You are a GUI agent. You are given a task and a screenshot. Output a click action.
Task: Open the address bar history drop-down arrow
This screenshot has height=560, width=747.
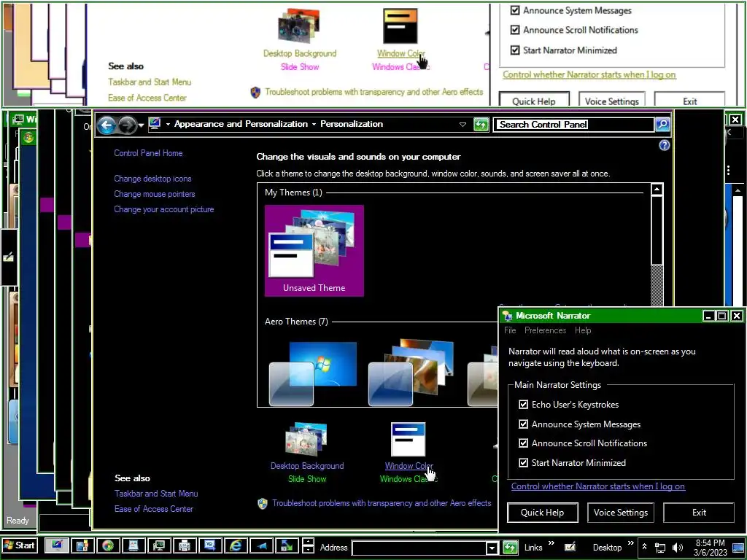(462, 125)
